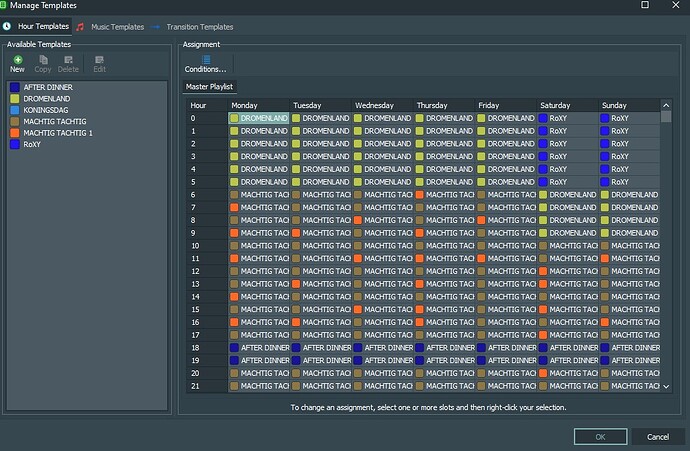Select the Monday hour 0 DROMENLAND slot

(x=259, y=118)
